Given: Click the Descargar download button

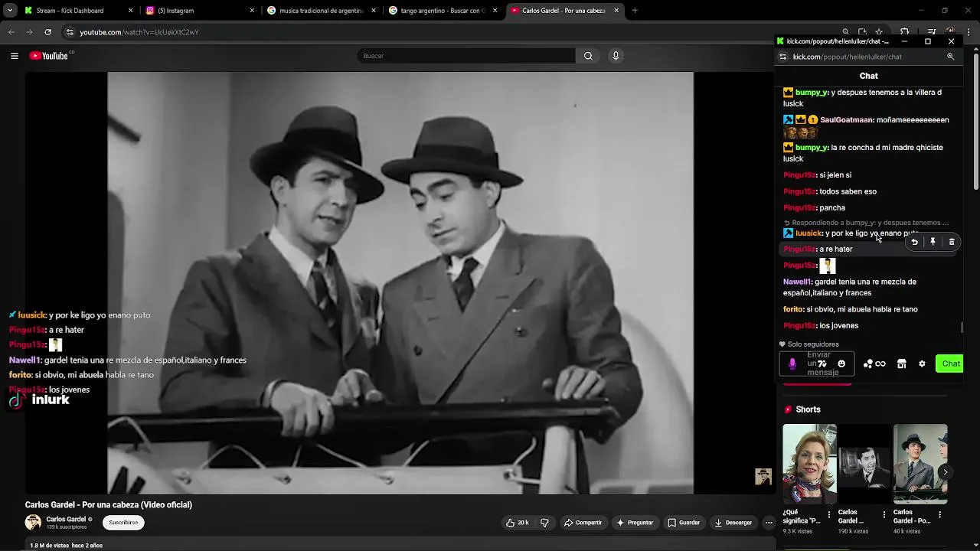Looking at the screenshot, I should (733, 523).
